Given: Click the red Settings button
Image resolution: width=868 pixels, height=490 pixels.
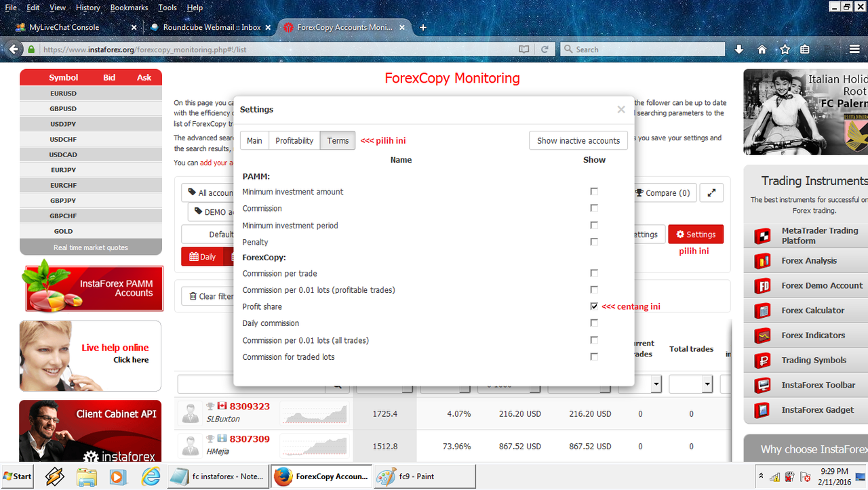Looking at the screenshot, I should pyautogui.click(x=696, y=234).
